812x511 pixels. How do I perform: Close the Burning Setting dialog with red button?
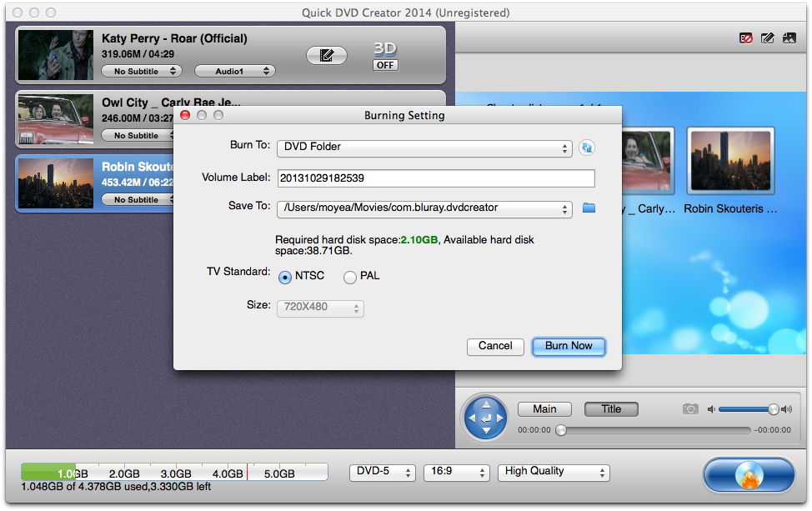coord(185,115)
